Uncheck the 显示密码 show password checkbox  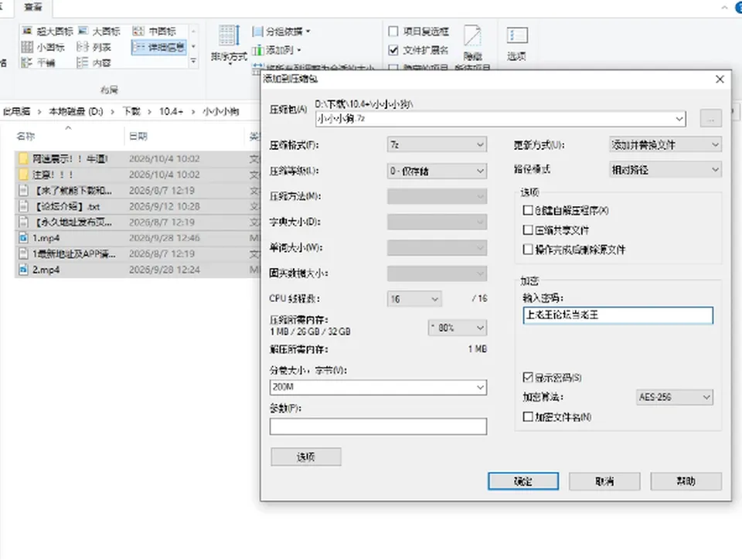(x=528, y=377)
